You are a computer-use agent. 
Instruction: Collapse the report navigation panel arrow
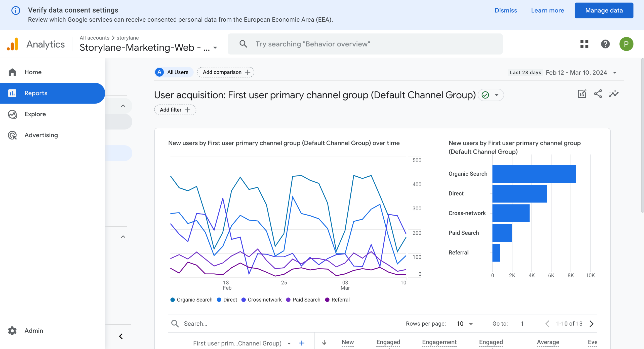[x=121, y=336]
